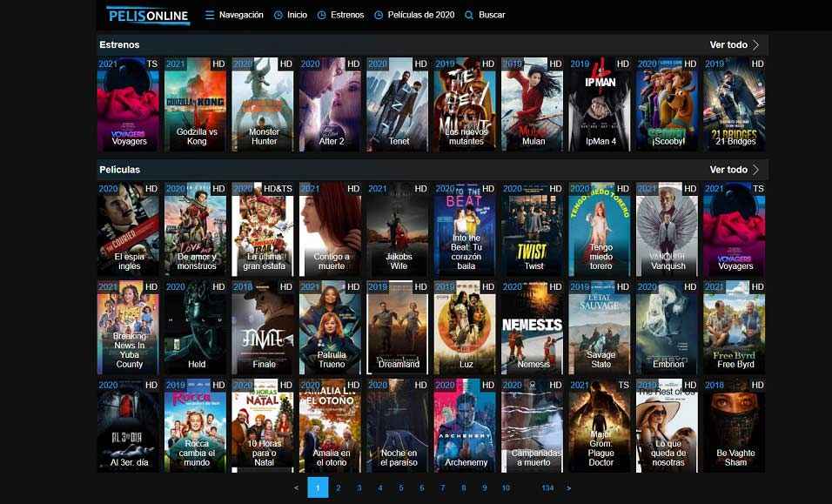Open the Savage State poster
This screenshot has height=504, width=832.
(x=601, y=327)
